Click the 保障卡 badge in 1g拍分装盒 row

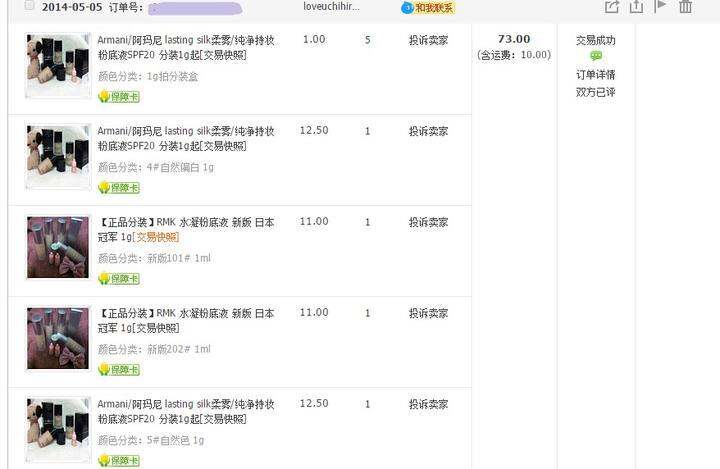point(119,97)
